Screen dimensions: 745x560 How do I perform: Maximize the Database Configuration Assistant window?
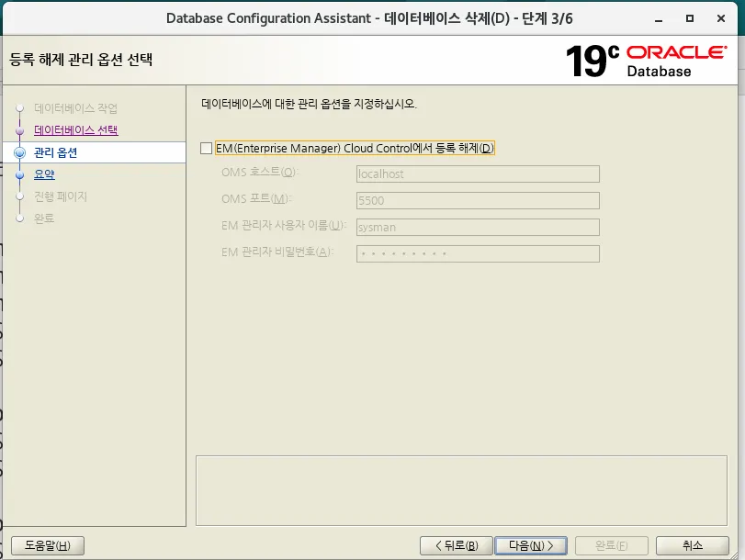(690, 18)
